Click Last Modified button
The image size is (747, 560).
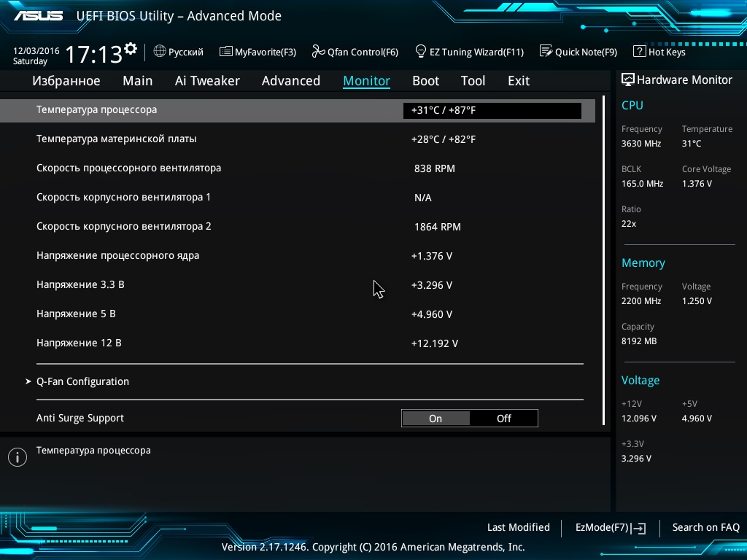click(519, 527)
